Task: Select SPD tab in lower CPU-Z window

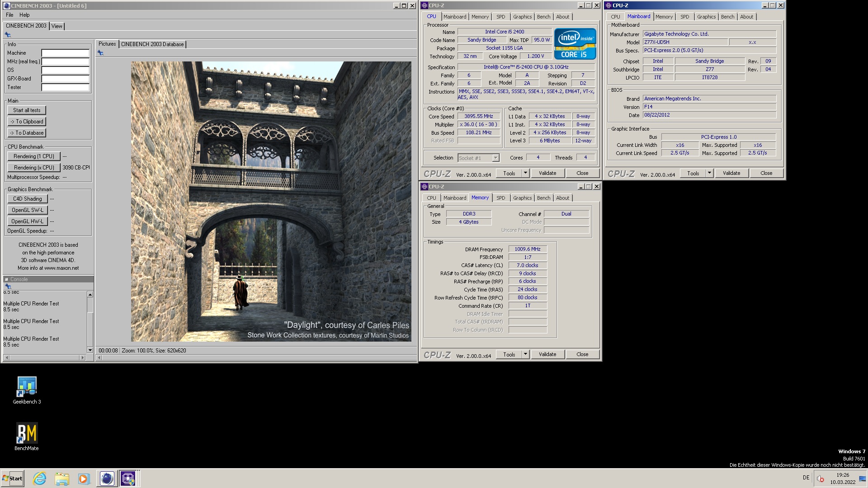Action: [x=500, y=198]
